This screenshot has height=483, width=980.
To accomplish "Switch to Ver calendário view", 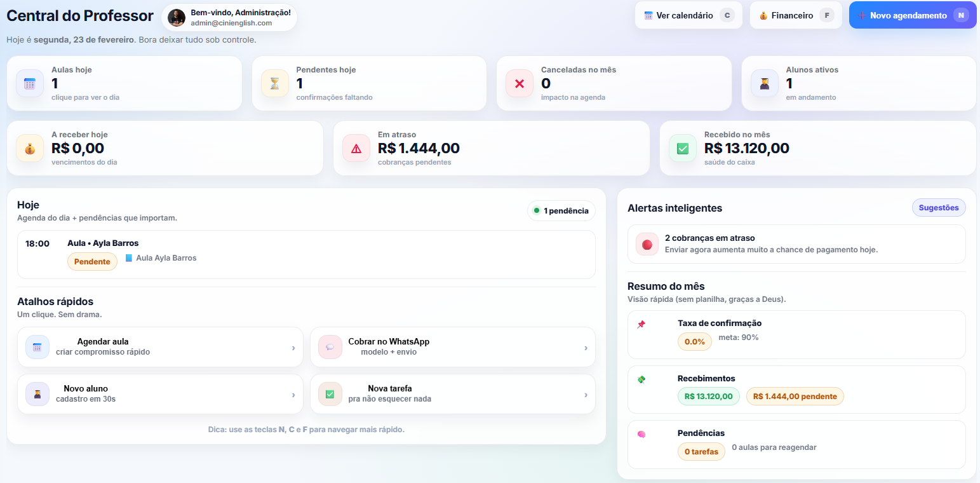I will click(688, 15).
